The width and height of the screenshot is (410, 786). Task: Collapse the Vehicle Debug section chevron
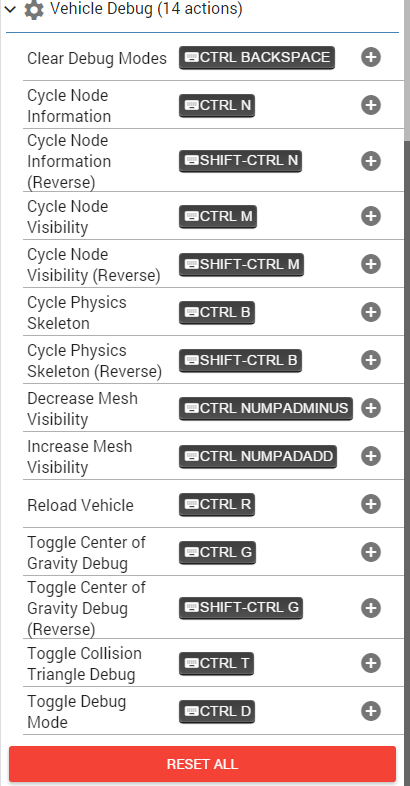pos(10,9)
